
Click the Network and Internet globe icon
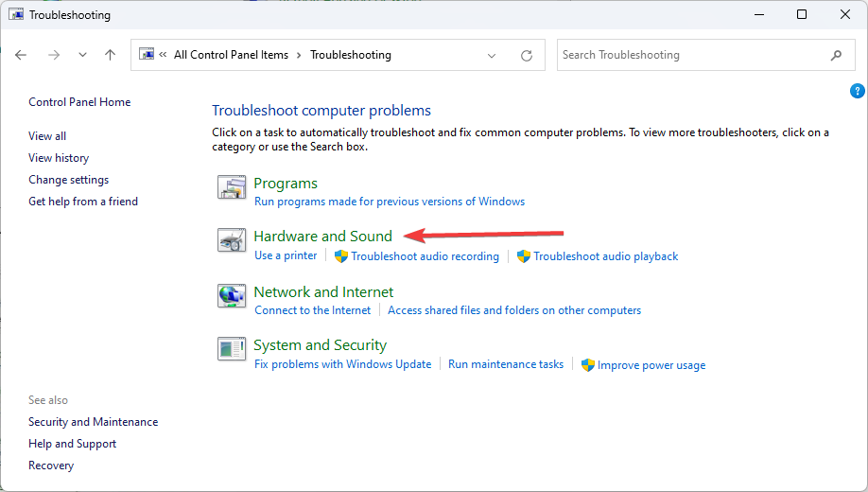click(x=232, y=295)
